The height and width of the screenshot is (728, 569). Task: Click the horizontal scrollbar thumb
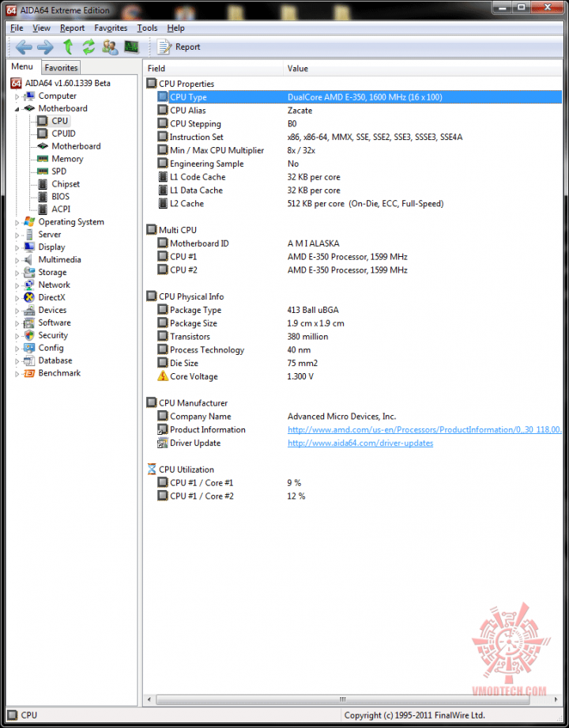point(342,700)
